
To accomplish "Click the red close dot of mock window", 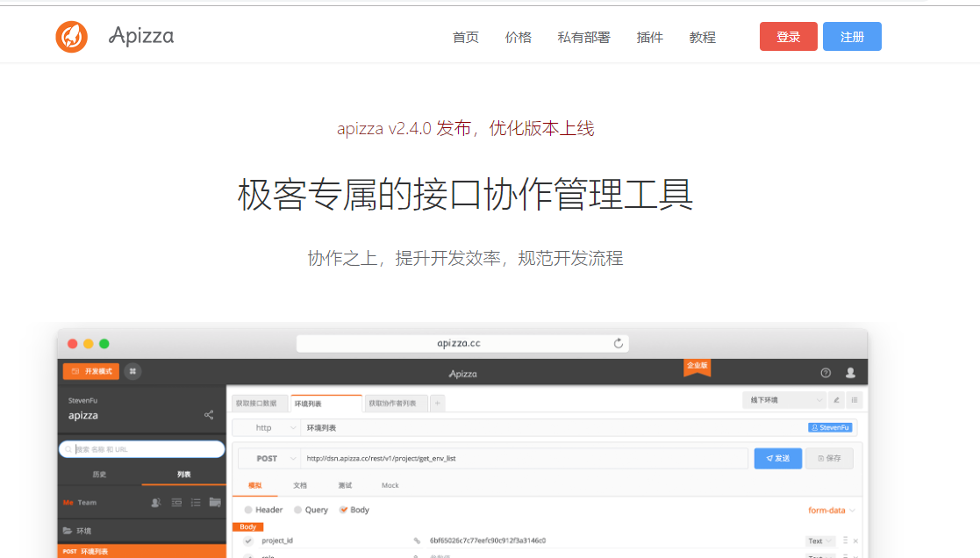I will tap(73, 344).
